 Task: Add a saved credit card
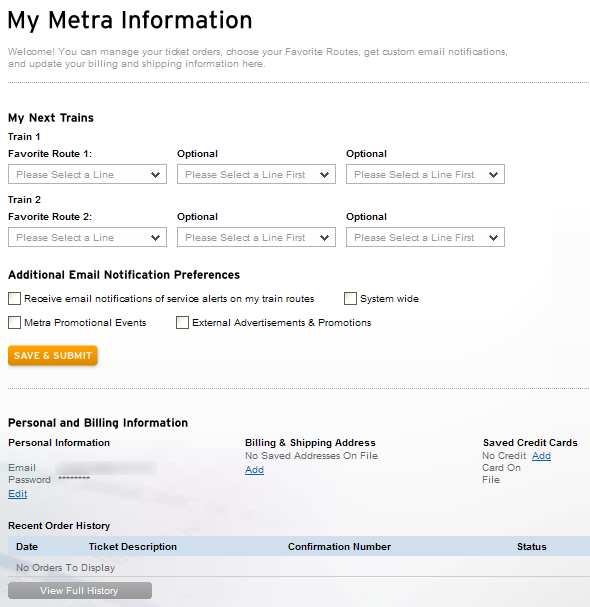541,456
